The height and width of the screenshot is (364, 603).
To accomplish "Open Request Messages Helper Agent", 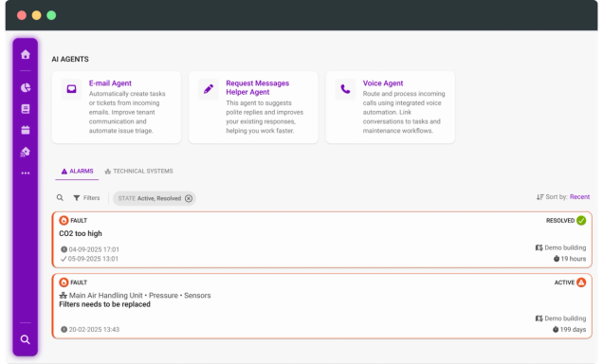I will click(253, 107).
